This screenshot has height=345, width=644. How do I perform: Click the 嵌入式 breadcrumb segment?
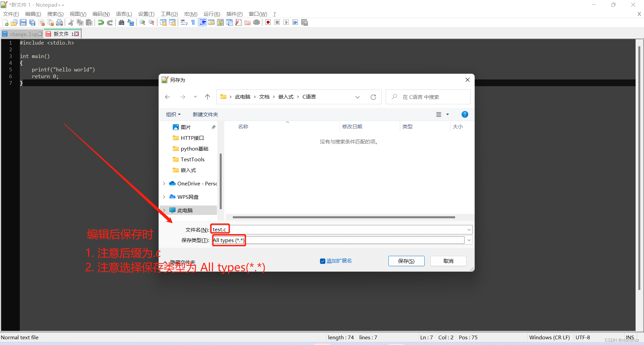[x=286, y=97]
